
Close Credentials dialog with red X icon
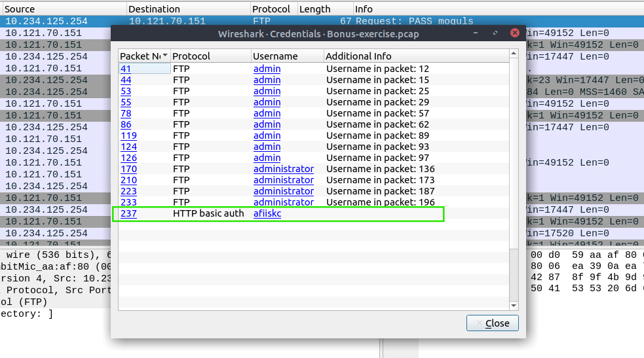[x=515, y=33]
